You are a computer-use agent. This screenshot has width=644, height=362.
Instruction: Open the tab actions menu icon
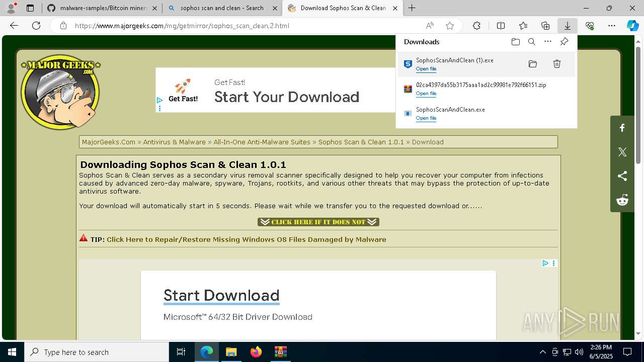click(x=30, y=8)
